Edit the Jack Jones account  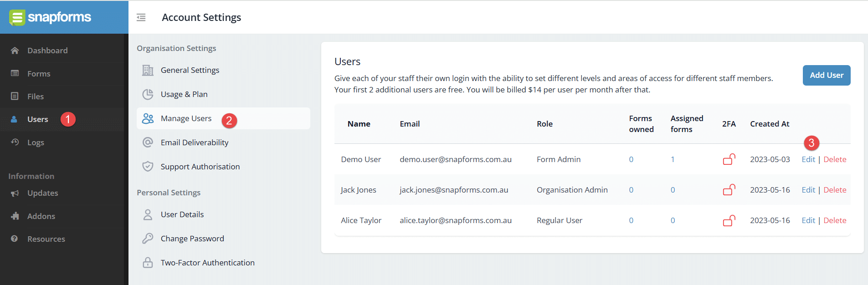(x=808, y=190)
